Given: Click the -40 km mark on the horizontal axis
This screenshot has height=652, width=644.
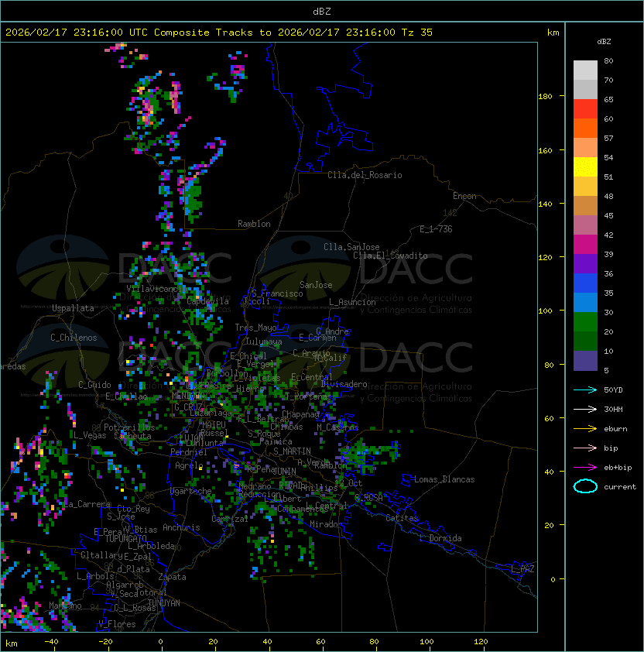Looking at the screenshot, I should [52, 642].
